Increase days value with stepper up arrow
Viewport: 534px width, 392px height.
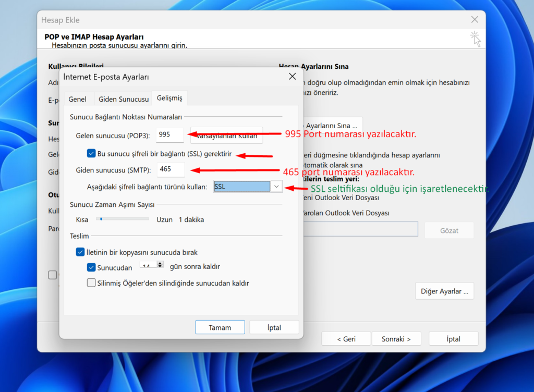click(x=160, y=264)
